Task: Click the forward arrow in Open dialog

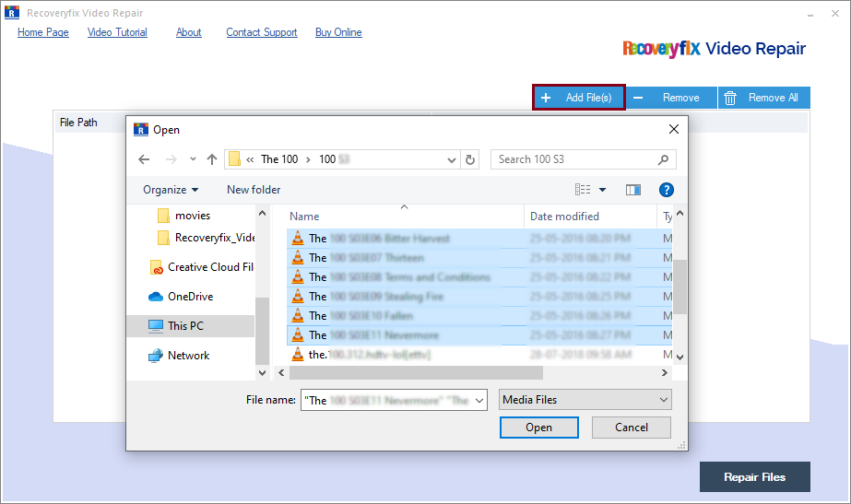Action: pyautogui.click(x=171, y=159)
